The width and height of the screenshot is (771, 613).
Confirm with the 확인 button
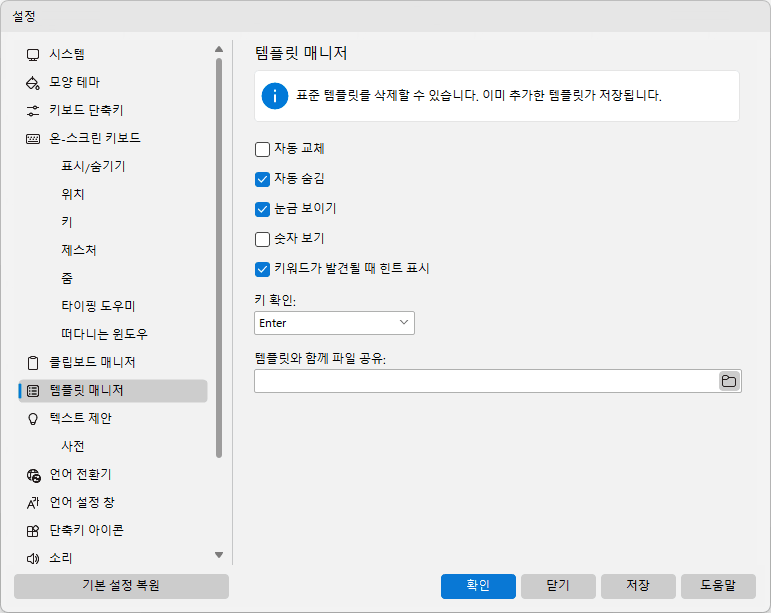click(478, 586)
